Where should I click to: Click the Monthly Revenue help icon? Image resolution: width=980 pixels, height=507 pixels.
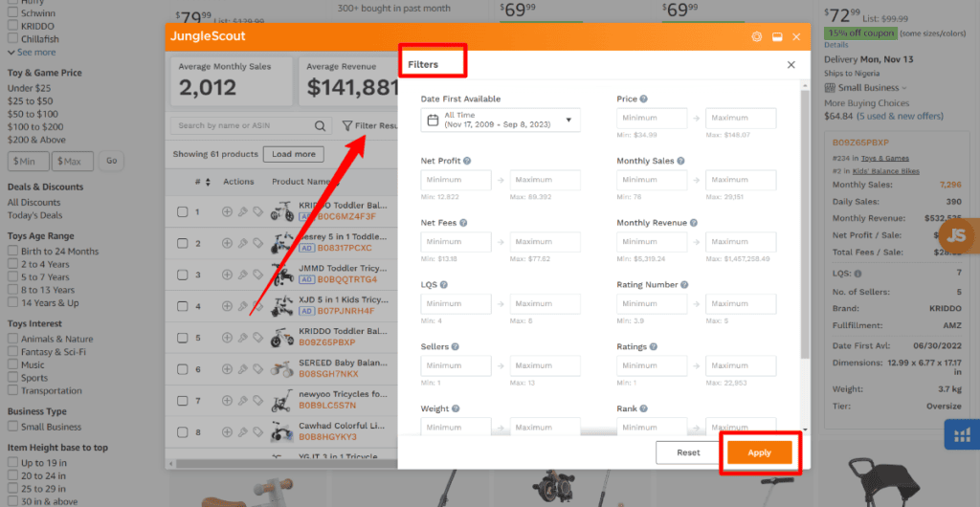[x=694, y=222]
